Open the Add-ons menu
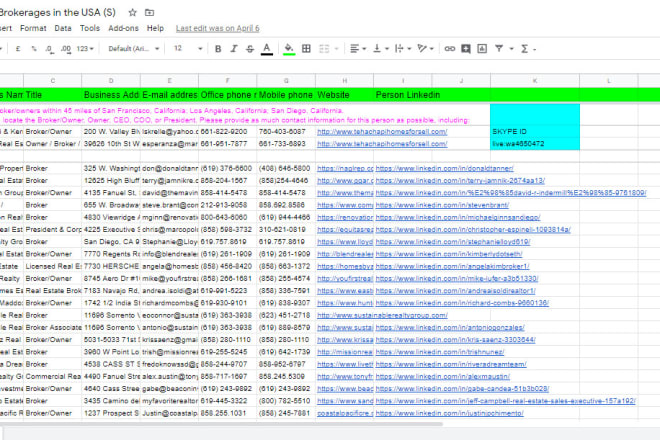 pyautogui.click(x=123, y=28)
